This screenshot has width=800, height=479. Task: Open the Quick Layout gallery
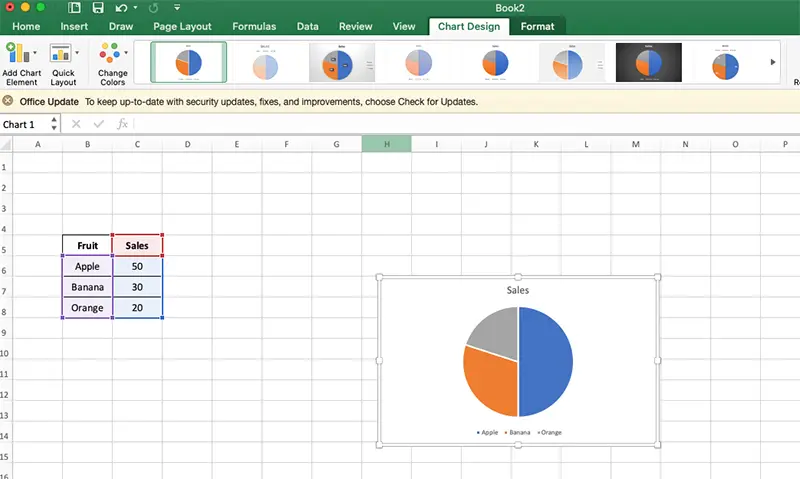click(63, 64)
